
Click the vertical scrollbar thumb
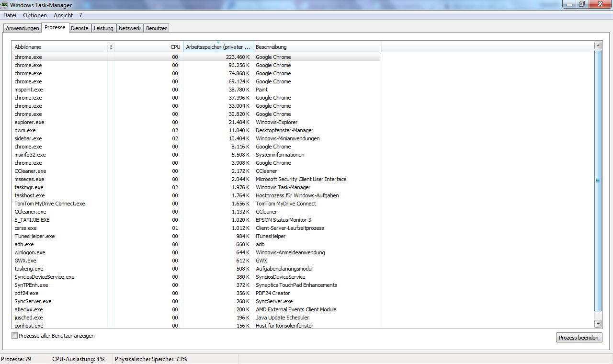pyautogui.click(x=598, y=180)
